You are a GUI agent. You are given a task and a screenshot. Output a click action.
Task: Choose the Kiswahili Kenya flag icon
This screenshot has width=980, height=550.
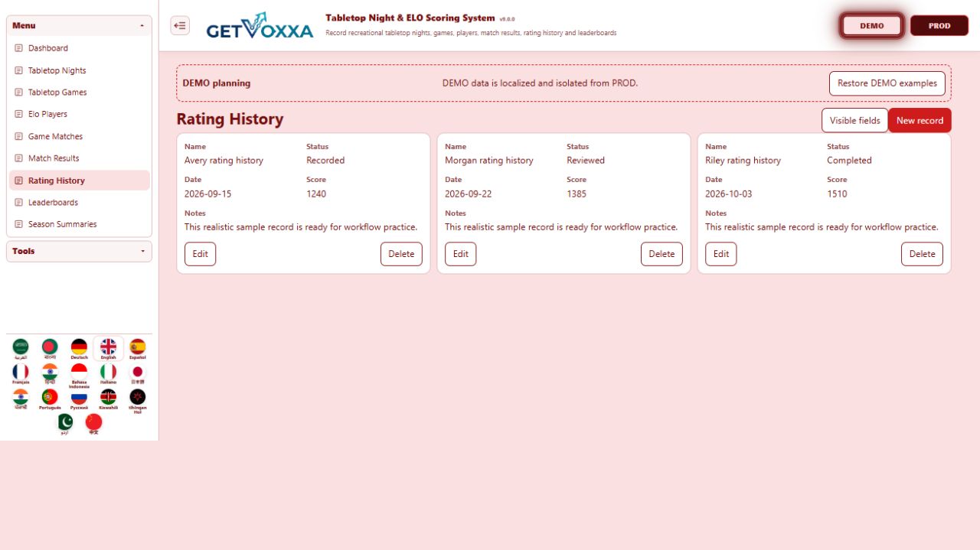click(108, 399)
